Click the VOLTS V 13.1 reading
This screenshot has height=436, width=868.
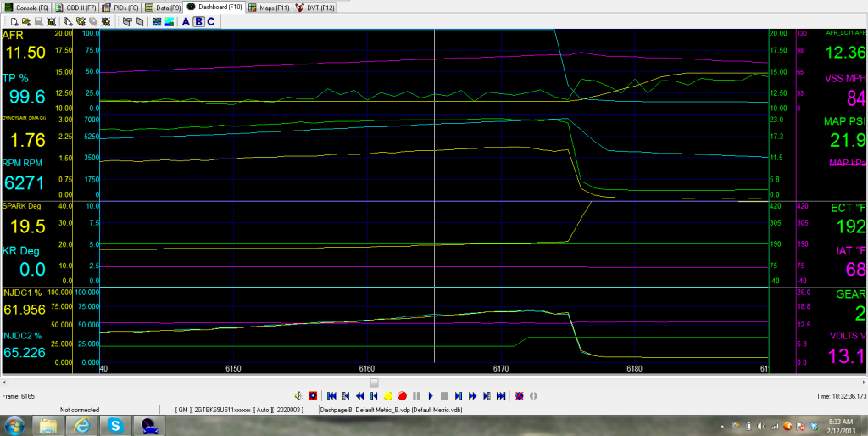pyautogui.click(x=847, y=355)
